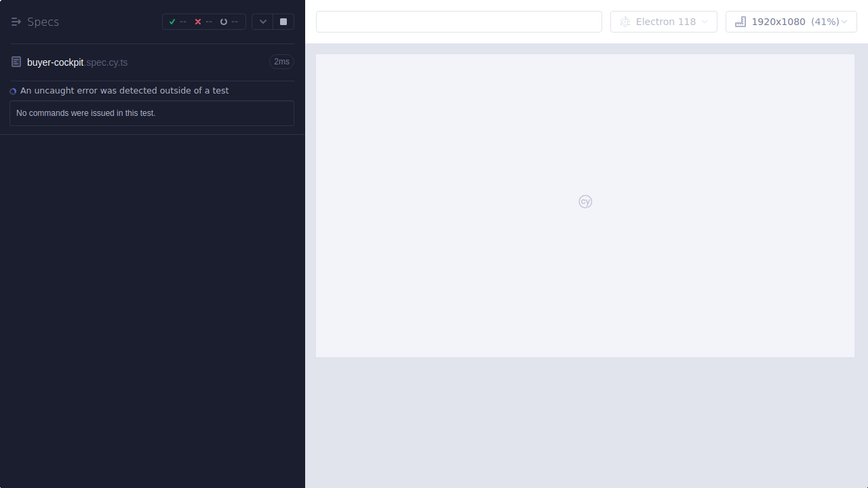The width and height of the screenshot is (868, 488).
Task: Open the 1920x1080 viewport size dropdown
Action: point(791,21)
